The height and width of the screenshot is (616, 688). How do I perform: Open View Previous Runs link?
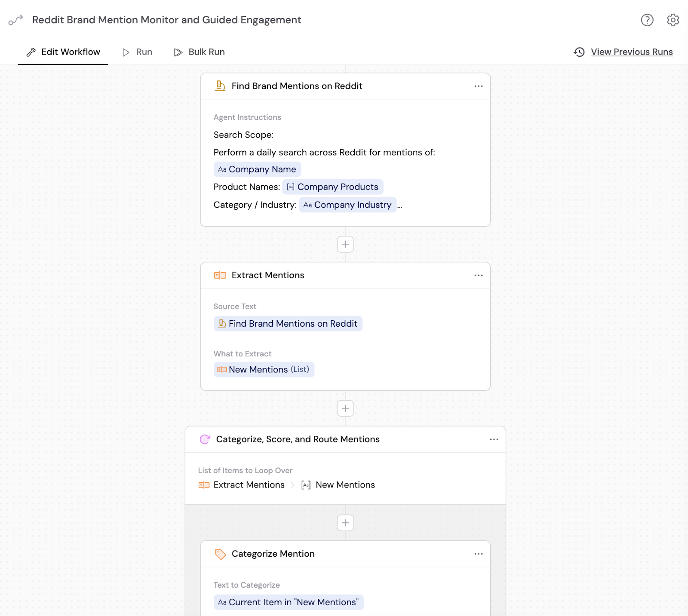[632, 52]
